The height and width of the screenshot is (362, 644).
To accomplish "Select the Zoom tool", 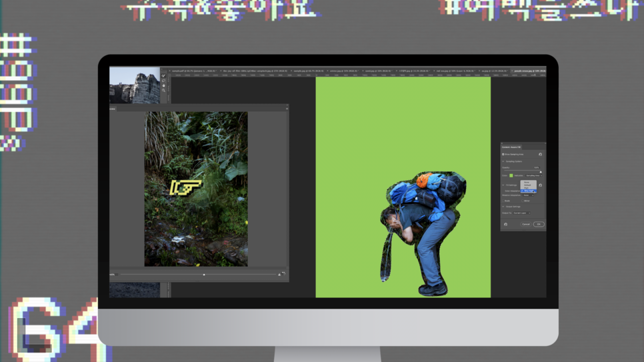I will (x=163, y=90).
